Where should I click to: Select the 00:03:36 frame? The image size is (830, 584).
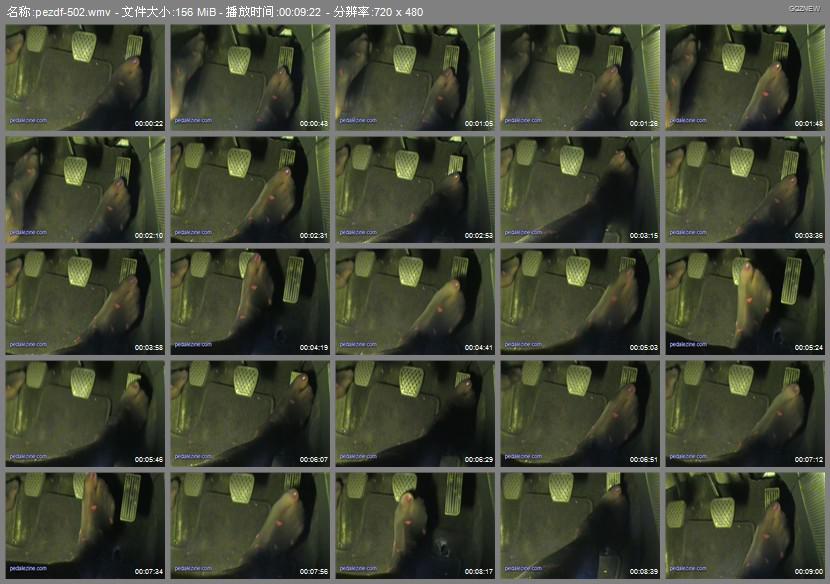(745, 190)
